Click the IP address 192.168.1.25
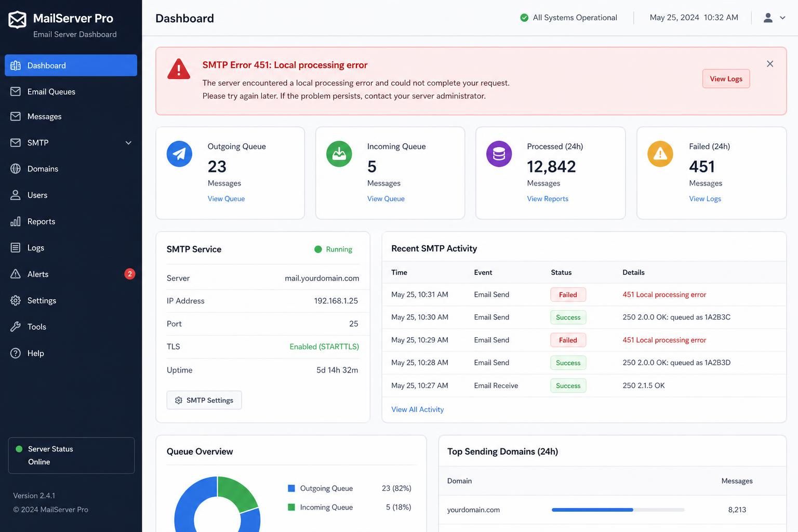This screenshot has height=532, width=798. click(336, 301)
